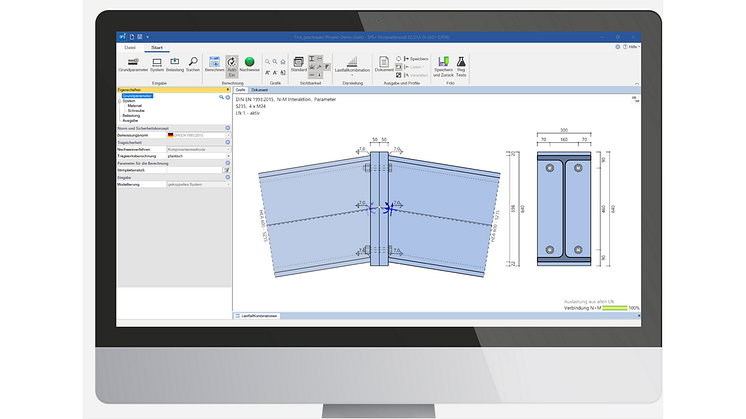Open the Belastung input tool
This screenshot has width=746, height=419.
tap(175, 62)
